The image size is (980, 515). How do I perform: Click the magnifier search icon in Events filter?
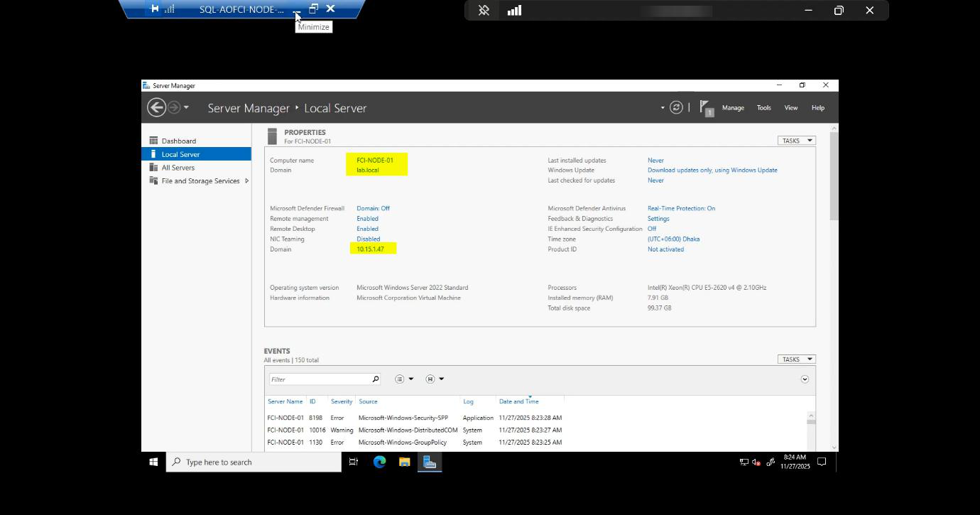pos(376,379)
